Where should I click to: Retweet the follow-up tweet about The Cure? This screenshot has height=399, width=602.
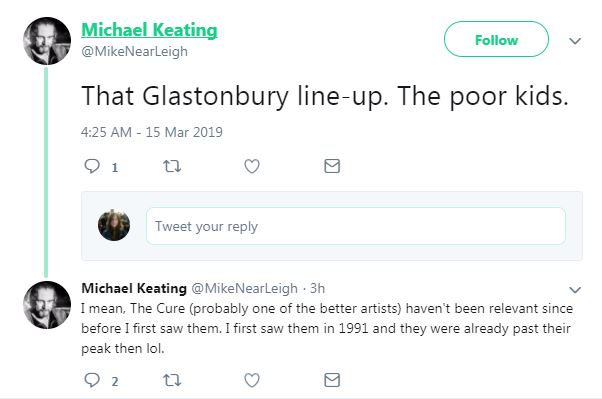172,380
